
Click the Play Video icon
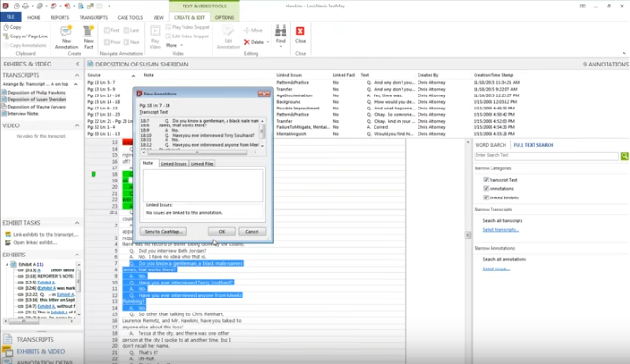[154, 31]
